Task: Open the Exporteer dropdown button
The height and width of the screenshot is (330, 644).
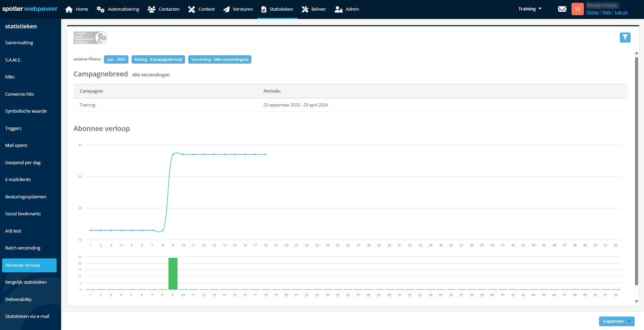Action: point(616,321)
